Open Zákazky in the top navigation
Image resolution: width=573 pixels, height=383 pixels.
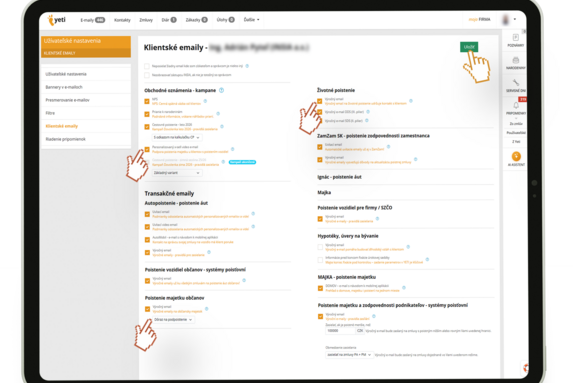(196, 20)
